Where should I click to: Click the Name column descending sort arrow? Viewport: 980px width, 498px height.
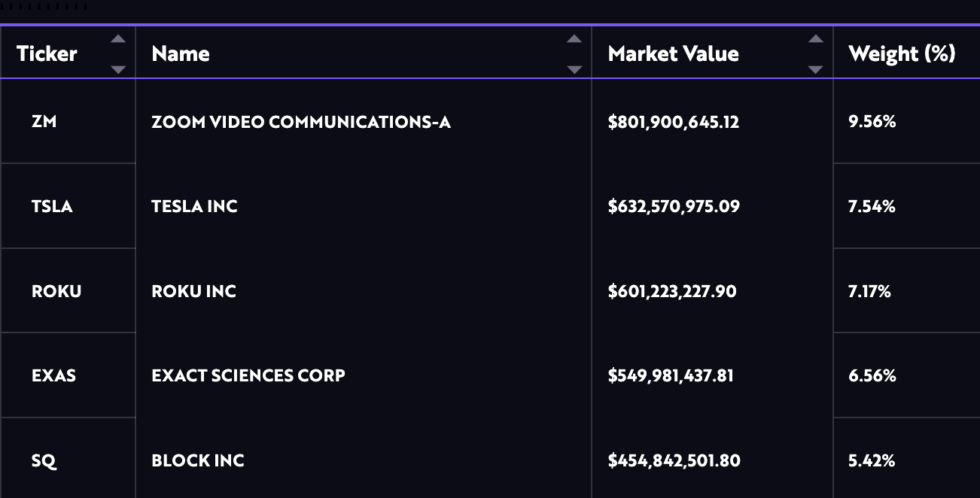(574, 69)
